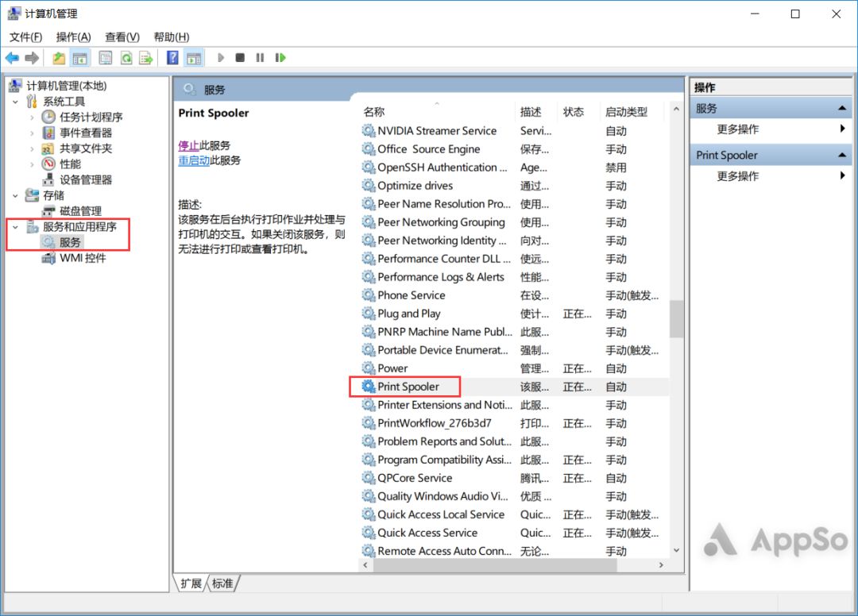The height and width of the screenshot is (616, 858).
Task: Select 任务计划程序 tree node
Action: 91,117
